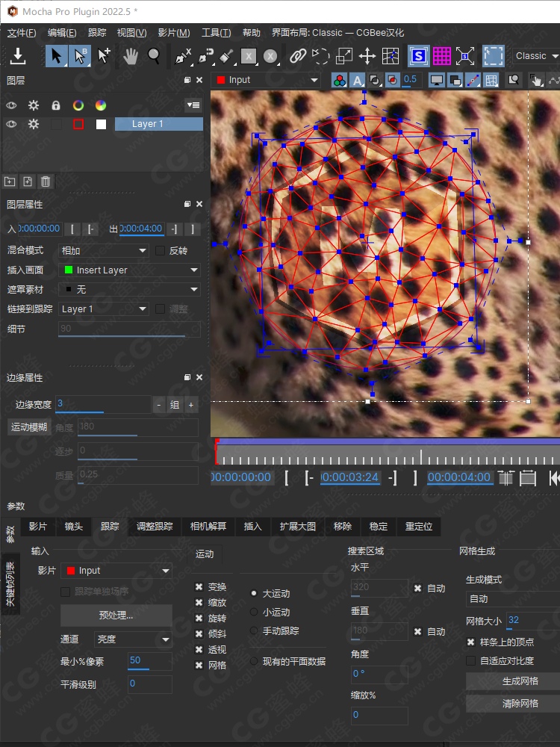Delete layer with trash icon
The image size is (560, 747).
pos(46,181)
